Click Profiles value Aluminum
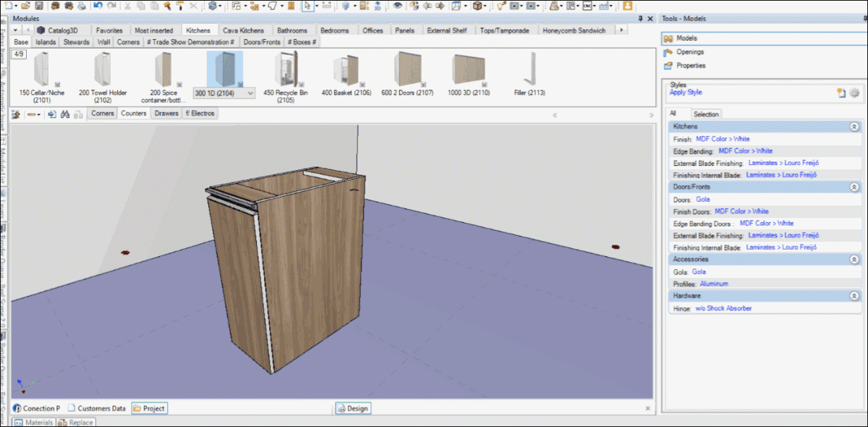The image size is (868, 427). point(714,284)
